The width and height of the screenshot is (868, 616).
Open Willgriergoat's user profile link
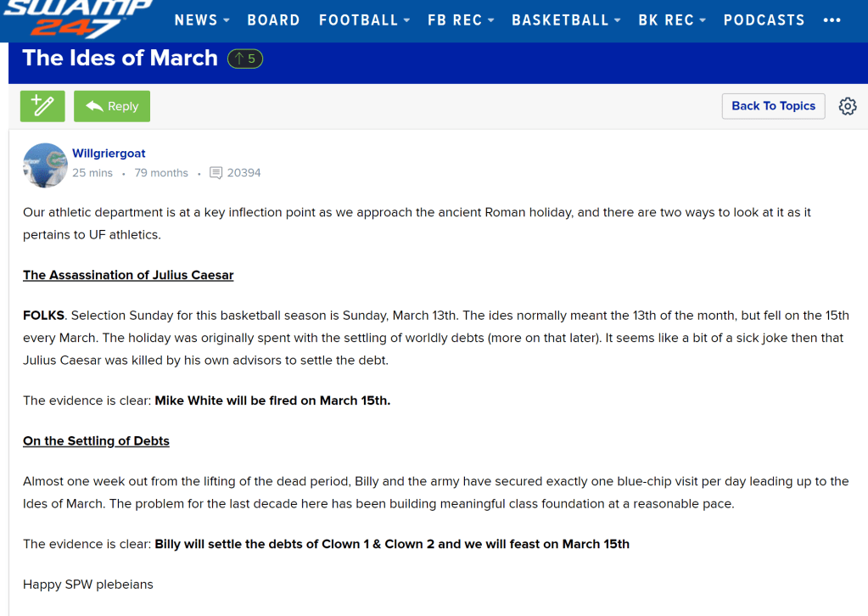coord(109,154)
